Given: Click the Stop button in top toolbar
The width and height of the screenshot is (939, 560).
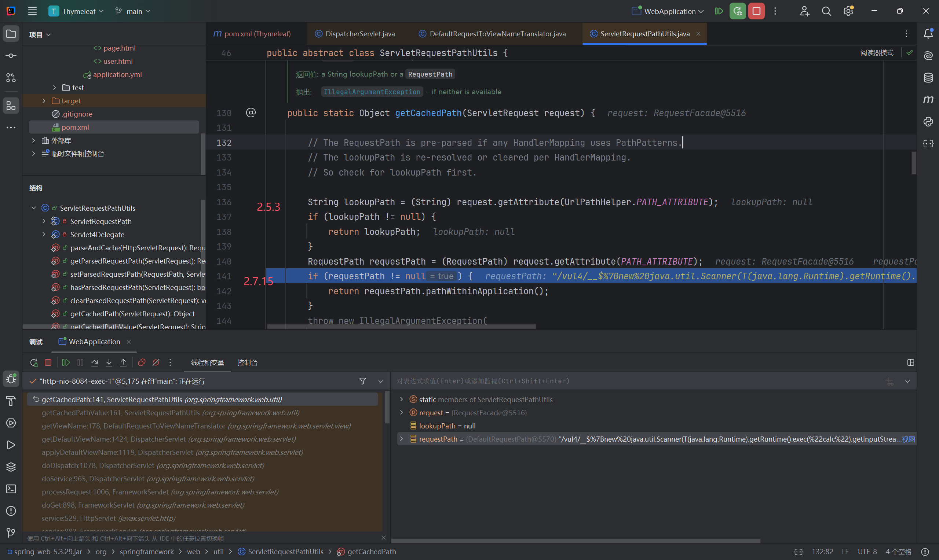Looking at the screenshot, I should 756,11.
